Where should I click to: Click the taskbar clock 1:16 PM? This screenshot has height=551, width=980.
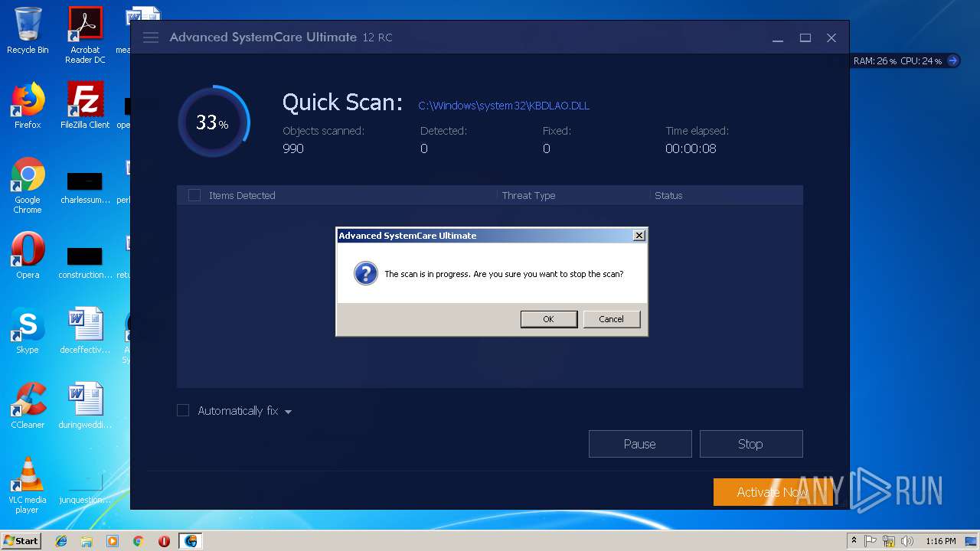(940, 541)
